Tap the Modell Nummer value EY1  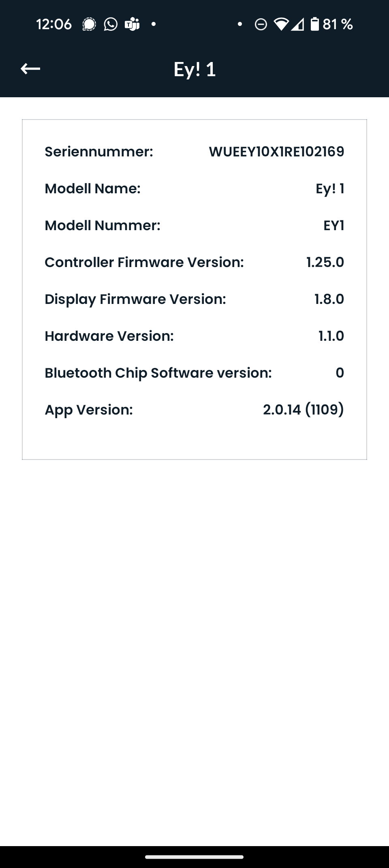click(333, 225)
